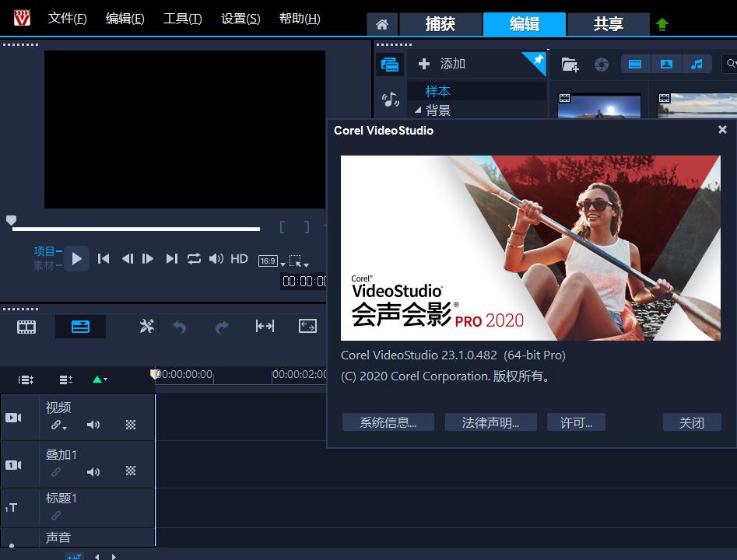Open the 帮助(H) menu
Image resolution: width=737 pixels, height=560 pixels.
coord(300,19)
